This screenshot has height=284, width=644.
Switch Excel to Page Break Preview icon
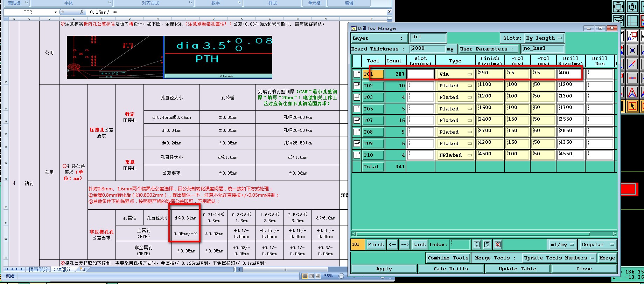coord(318,276)
